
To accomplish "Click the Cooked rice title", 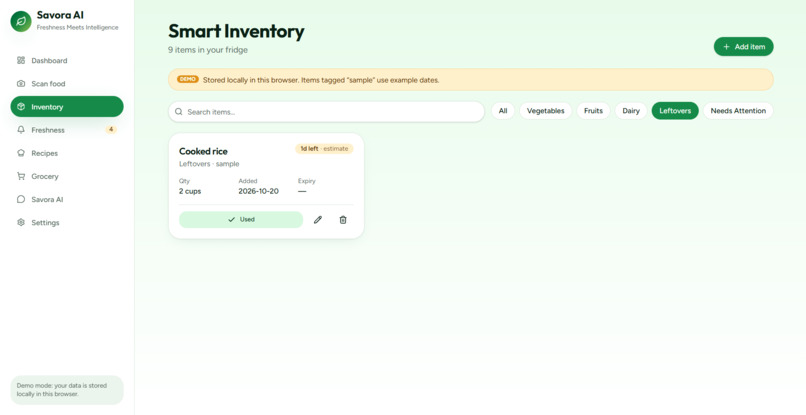I will (203, 151).
